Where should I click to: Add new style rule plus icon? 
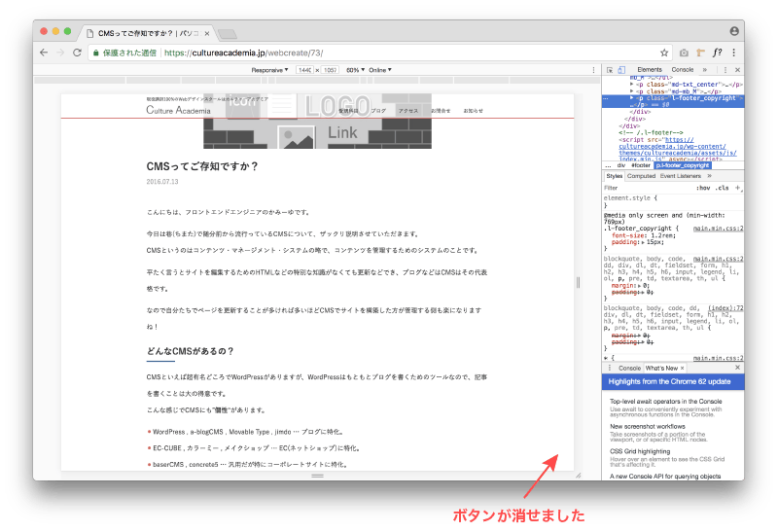point(737,187)
